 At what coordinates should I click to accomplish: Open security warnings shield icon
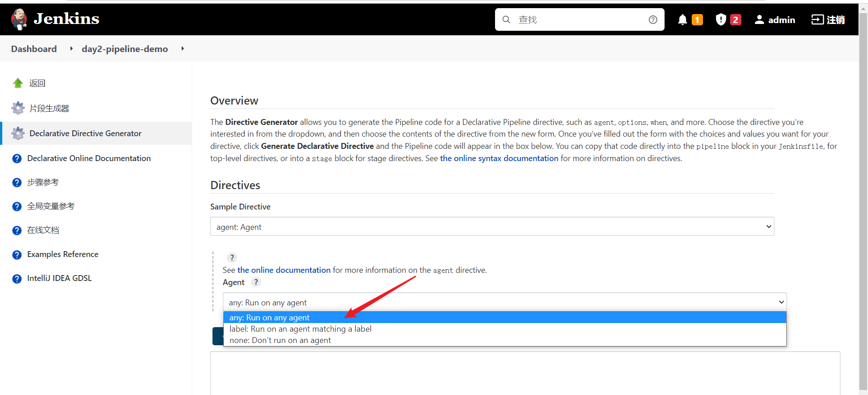tap(721, 19)
